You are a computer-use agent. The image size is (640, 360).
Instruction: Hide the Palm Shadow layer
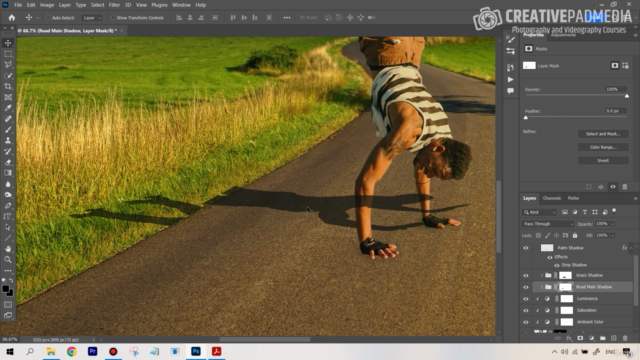[526, 248]
